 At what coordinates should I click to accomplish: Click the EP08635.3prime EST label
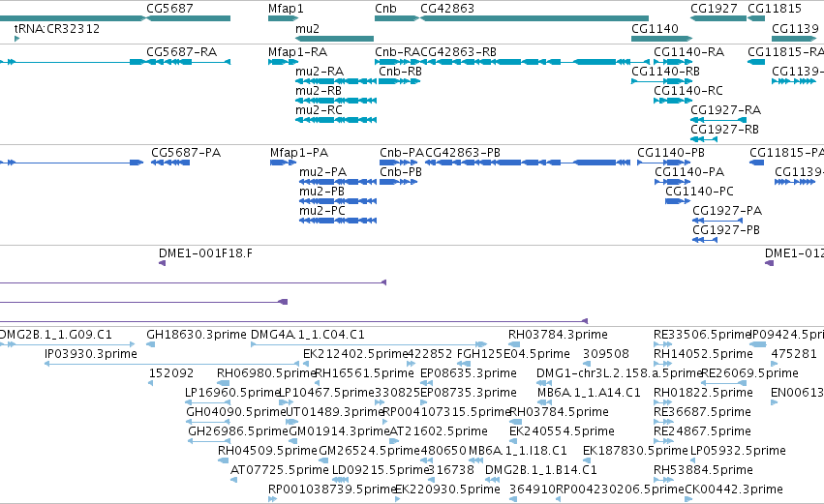point(469,373)
